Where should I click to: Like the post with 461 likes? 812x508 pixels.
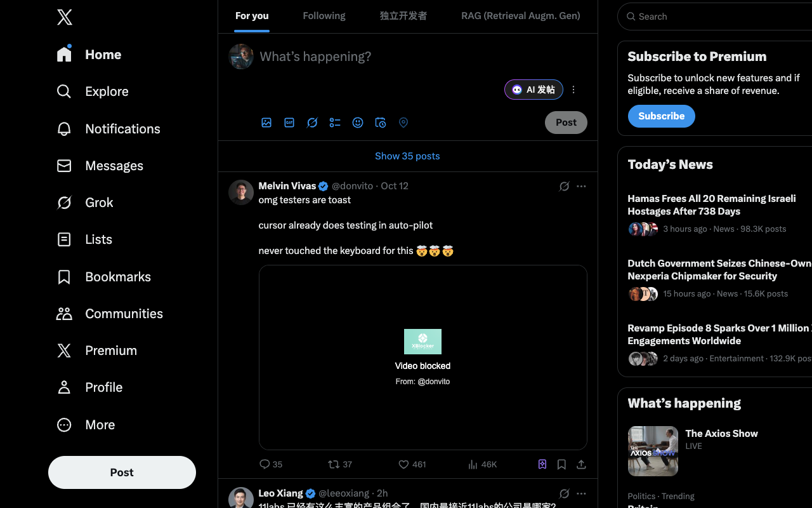tap(412, 464)
